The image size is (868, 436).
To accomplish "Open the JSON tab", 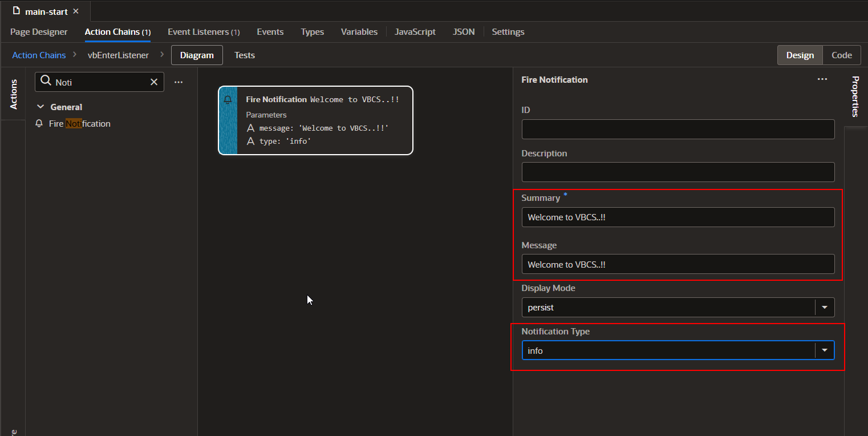I will pos(464,32).
